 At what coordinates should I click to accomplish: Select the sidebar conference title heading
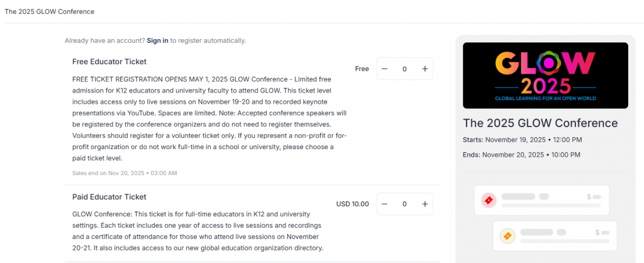pyautogui.click(x=540, y=123)
